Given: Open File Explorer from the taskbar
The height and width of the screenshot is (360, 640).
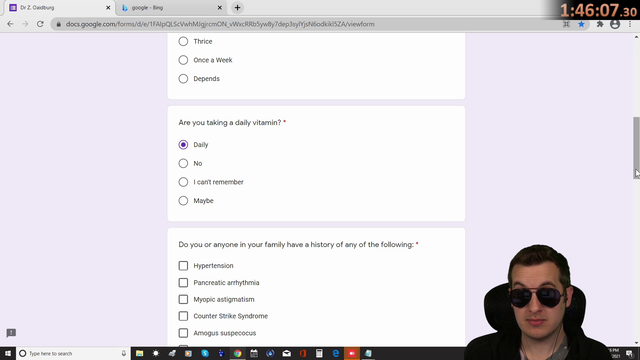Looking at the screenshot, I should tap(140, 353).
